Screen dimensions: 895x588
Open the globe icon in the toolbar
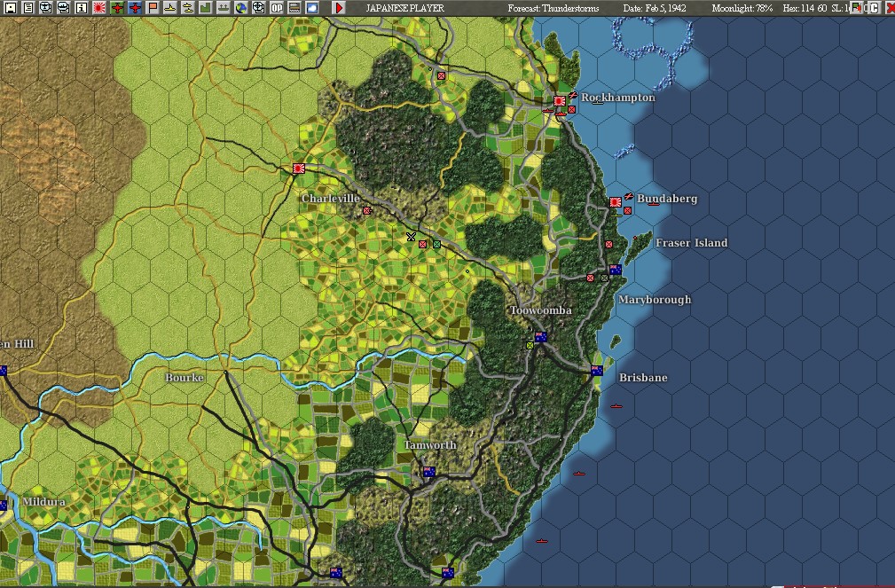[241, 7]
